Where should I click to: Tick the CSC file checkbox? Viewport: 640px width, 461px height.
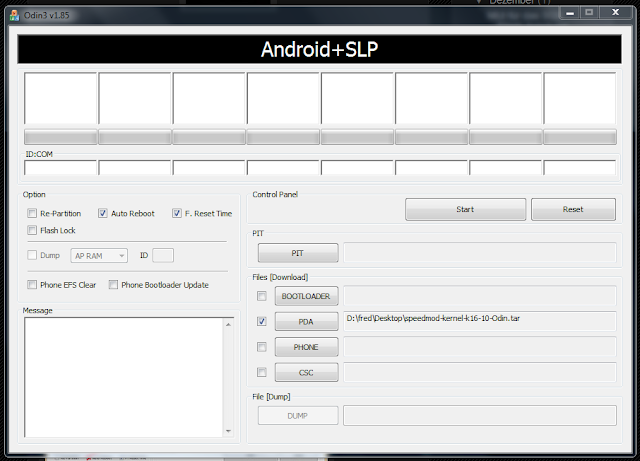coord(262,372)
